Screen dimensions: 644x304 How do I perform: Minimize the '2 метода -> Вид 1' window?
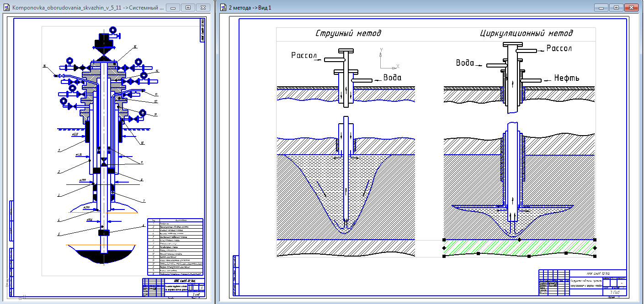click(602, 8)
